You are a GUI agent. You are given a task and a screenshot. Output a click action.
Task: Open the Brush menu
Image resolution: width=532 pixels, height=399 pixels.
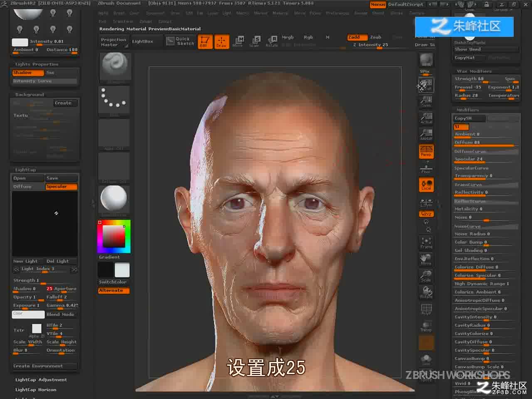(119, 13)
